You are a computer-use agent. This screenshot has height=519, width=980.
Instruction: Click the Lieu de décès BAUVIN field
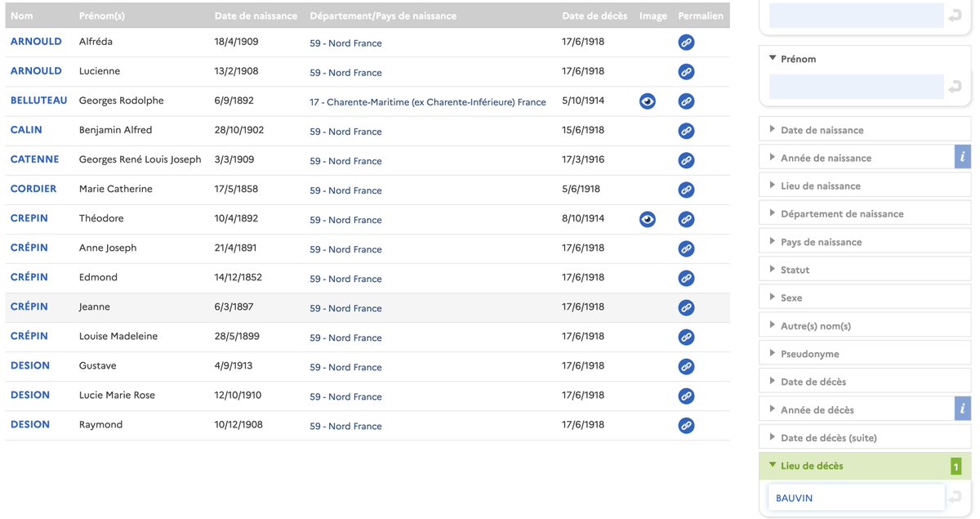(857, 498)
